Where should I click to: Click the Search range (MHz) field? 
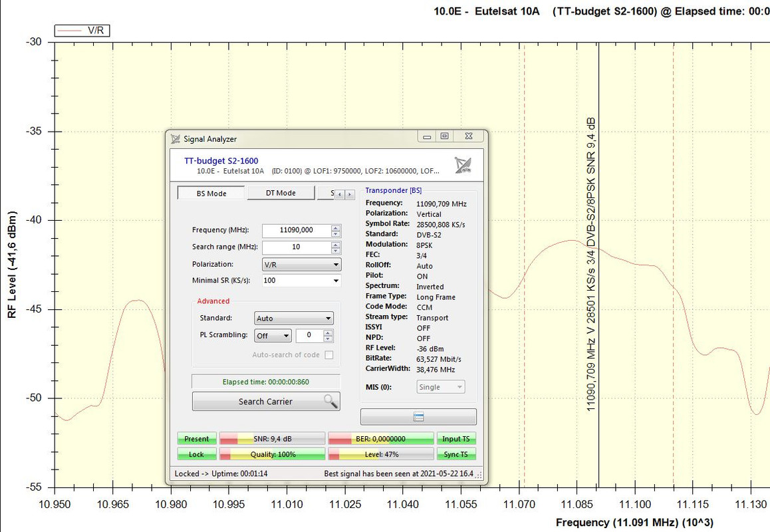(x=297, y=247)
